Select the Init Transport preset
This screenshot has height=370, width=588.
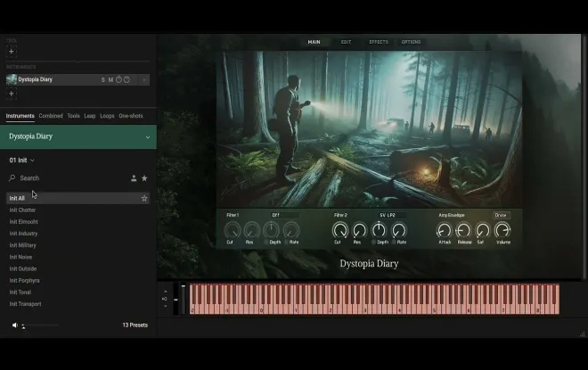click(25, 304)
